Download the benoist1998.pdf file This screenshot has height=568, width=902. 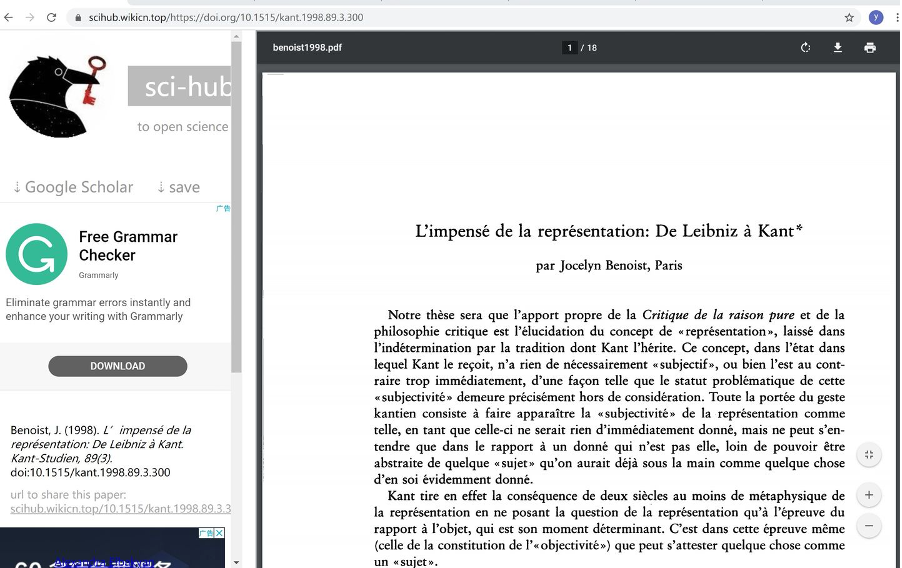coord(838,48)
